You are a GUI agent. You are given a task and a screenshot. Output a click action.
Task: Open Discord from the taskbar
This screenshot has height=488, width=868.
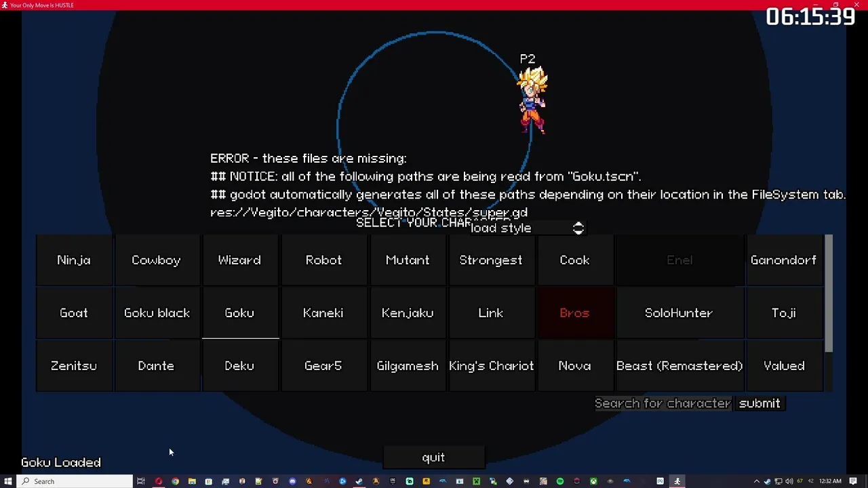(293, 481)
